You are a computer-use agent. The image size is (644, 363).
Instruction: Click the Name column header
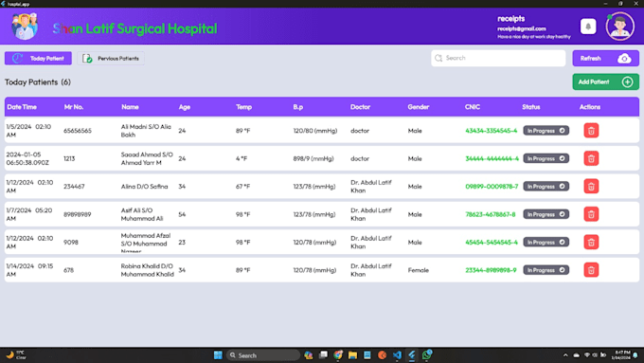tap(130, 107)
